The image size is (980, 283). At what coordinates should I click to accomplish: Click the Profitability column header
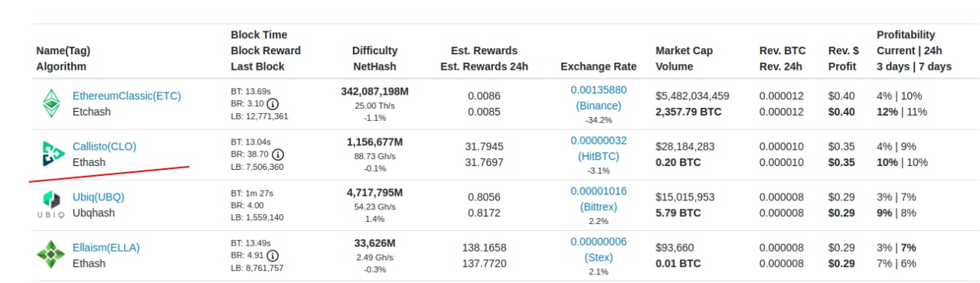(906, 34)
